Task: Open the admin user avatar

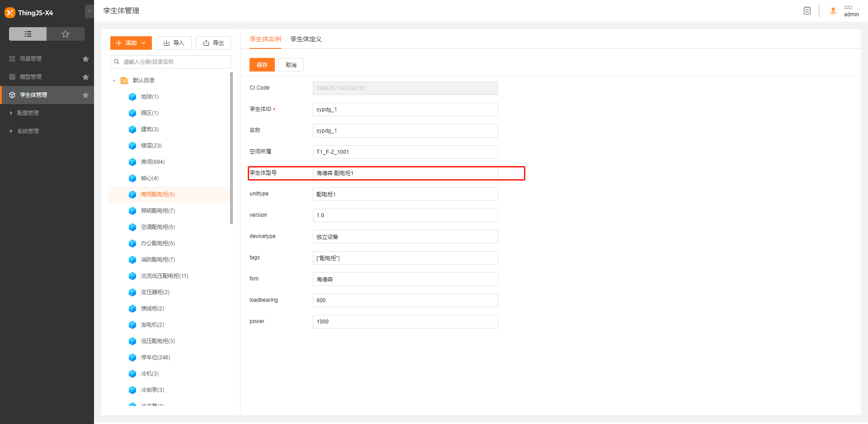Action: click(833, 11)
